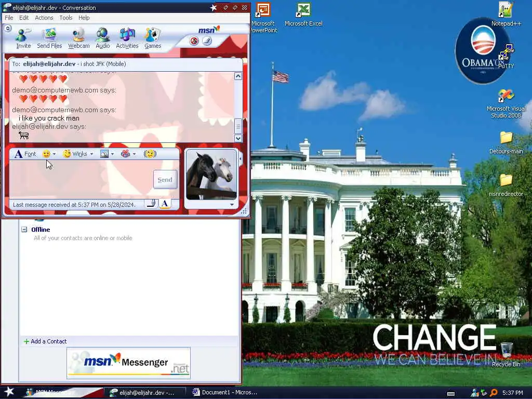The image size is (532, 399).
Task: Click Add a Contact in MSN Messenger
Action: coord(45,341)
